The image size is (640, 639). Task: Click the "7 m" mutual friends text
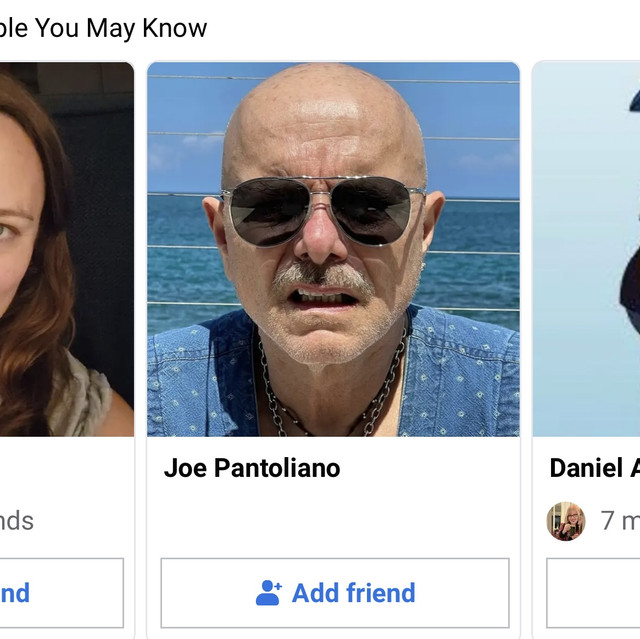[620, 521]
